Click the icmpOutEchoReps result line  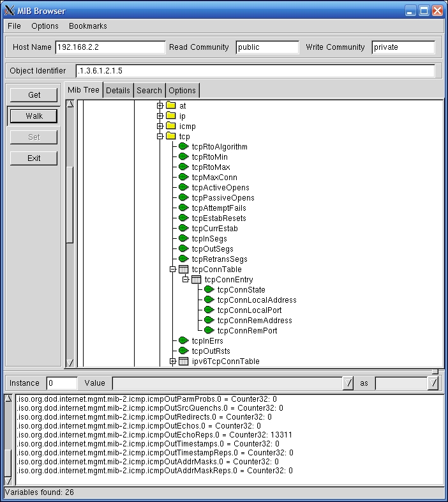click(x=154, y=435)
